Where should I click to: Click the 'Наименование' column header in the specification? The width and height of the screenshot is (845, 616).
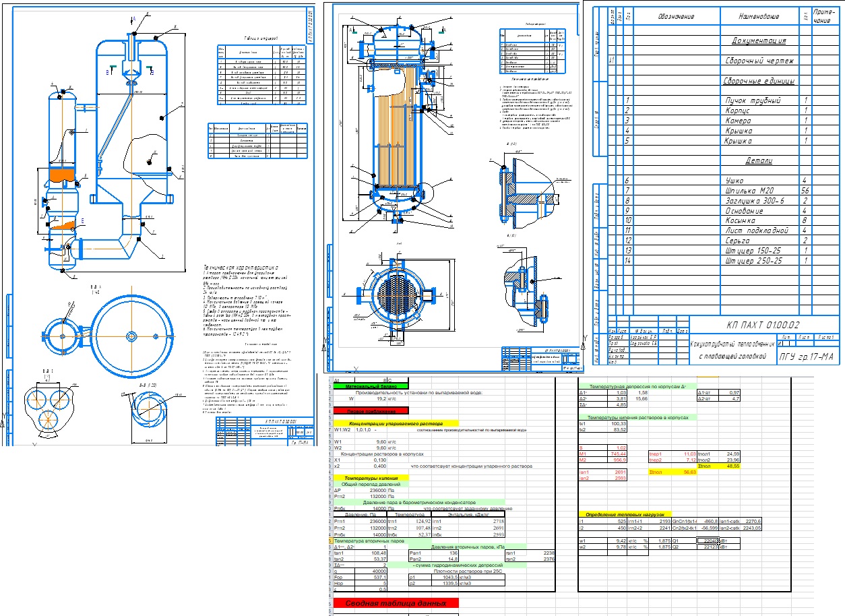(758, 16)
